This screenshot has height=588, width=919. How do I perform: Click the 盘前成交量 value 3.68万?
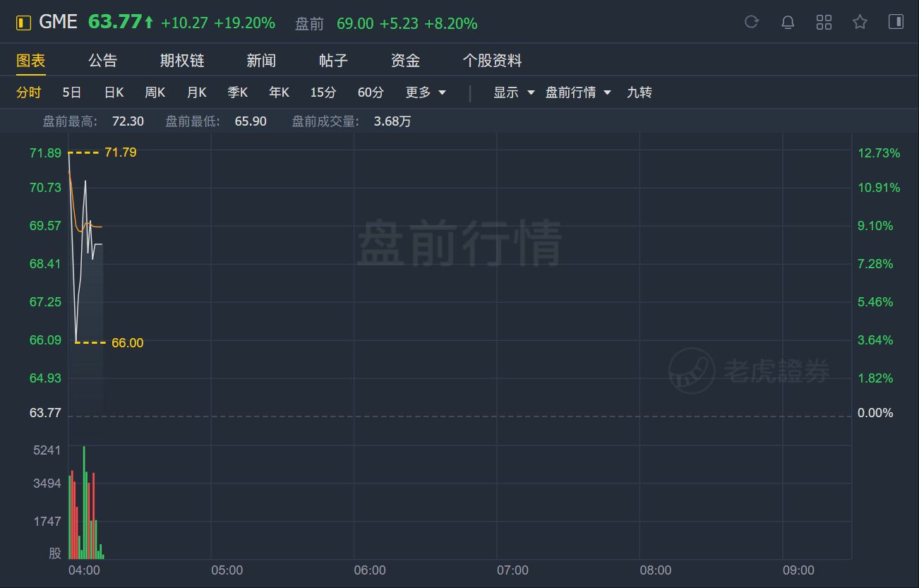(x=392, y=121)
